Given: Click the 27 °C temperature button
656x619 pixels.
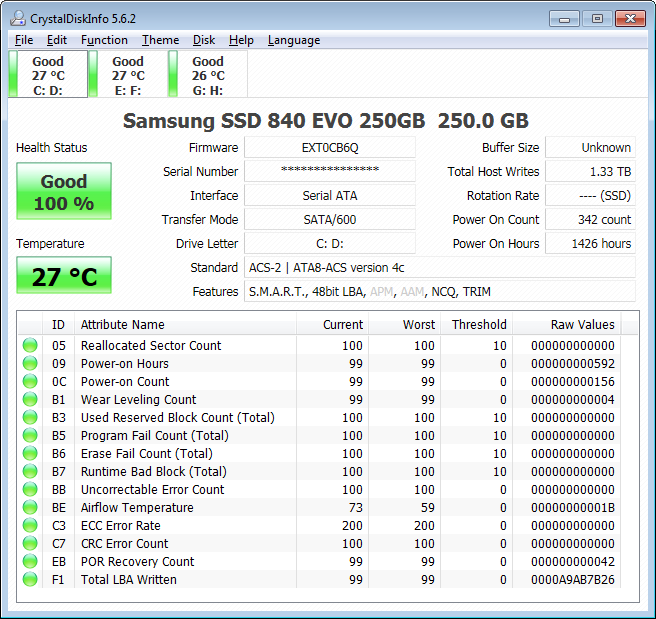Looking at the screenshot, I should [64, 275].
